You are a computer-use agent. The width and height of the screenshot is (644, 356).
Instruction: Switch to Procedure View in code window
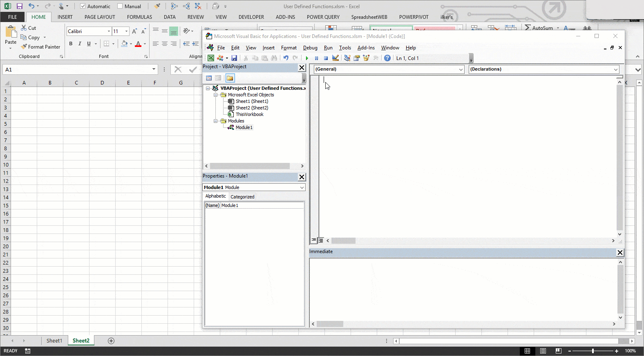(314, 240)
